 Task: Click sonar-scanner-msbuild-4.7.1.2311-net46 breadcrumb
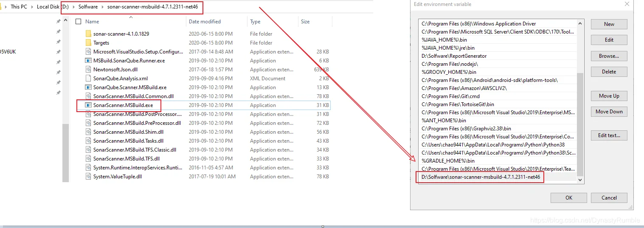pyautogui.click(x=152, y=7)
